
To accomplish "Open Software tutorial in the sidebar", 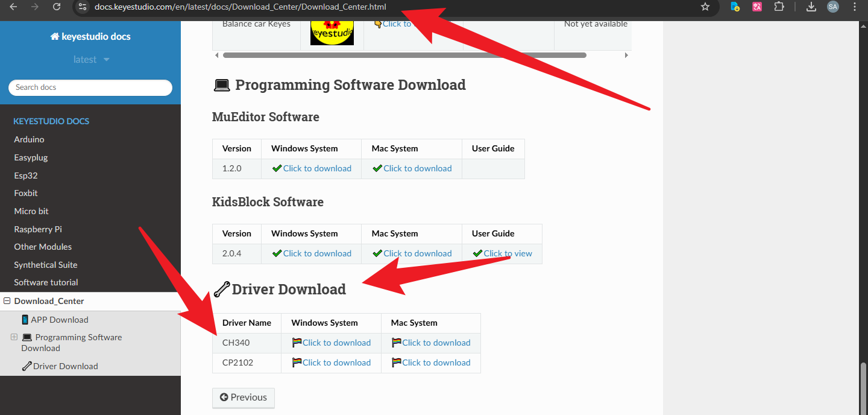I will (x=46, y=282).
